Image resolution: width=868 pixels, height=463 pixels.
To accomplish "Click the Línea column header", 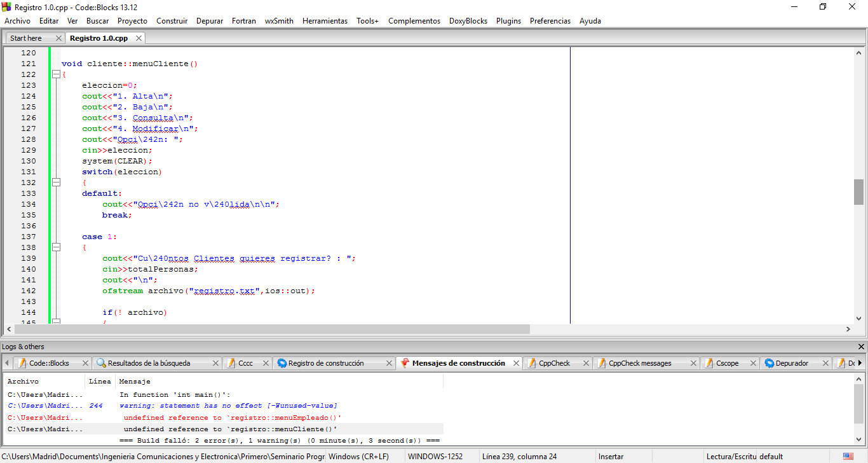I will [x=100, y=382].
